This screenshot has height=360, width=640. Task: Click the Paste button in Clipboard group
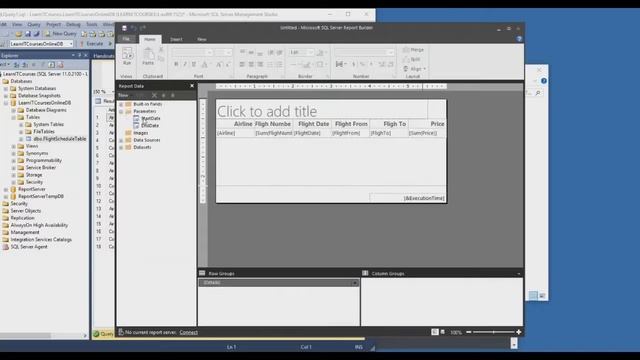click(148, 56)
